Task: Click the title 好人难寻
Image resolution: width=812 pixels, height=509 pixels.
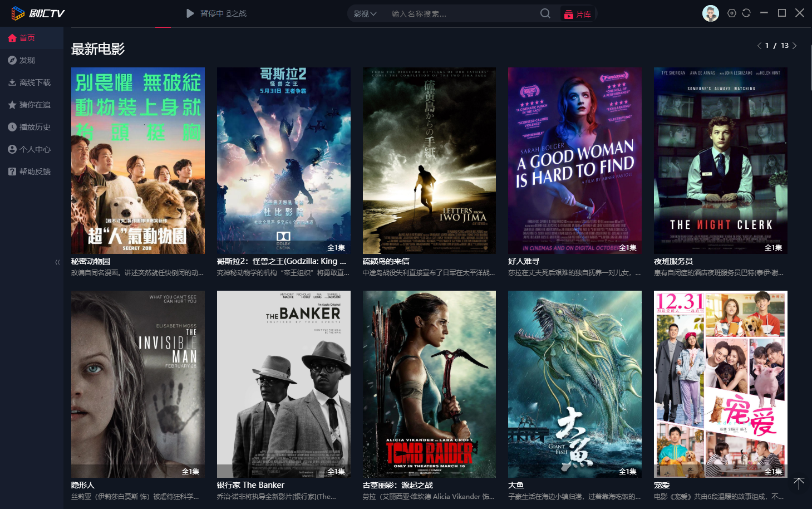Action: point(524,261)
